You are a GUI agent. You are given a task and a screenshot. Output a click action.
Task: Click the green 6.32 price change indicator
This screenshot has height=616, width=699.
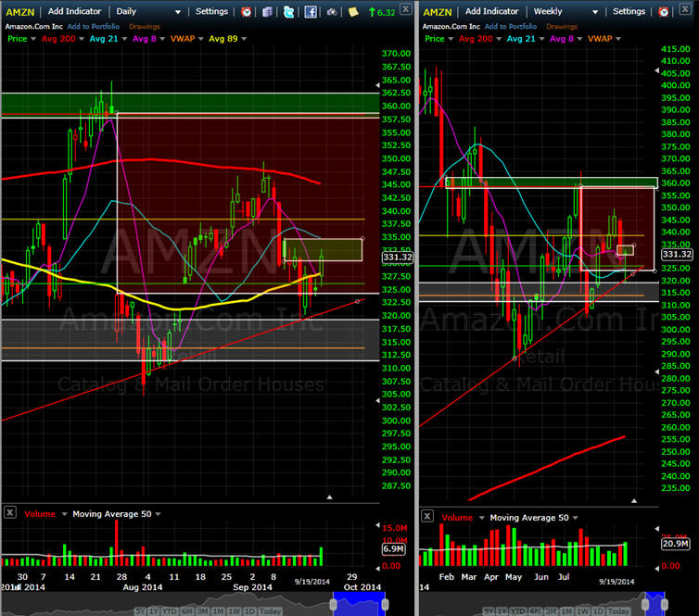pos(382,12)
